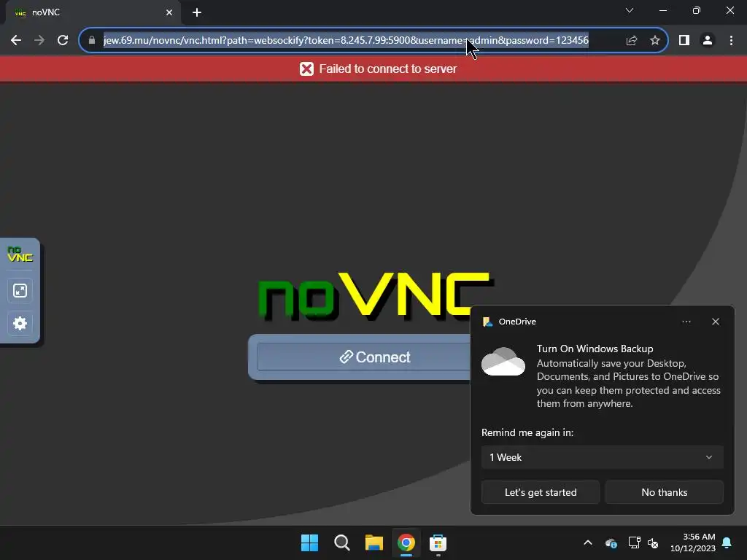Open the clock showing 3:56 AM

pyautogui.click(x=693, y=542)
